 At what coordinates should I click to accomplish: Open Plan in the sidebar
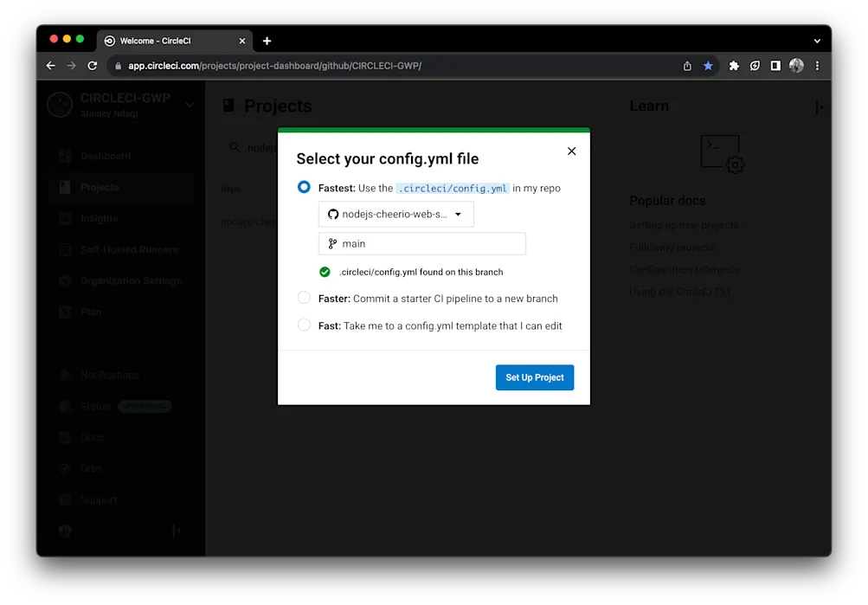[x=91, y=312]
